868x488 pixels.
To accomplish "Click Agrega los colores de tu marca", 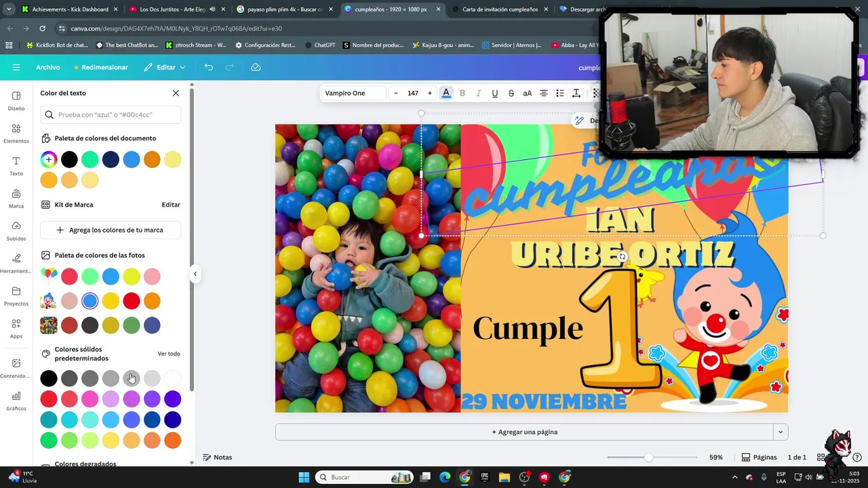I will (x=111, y=230).
